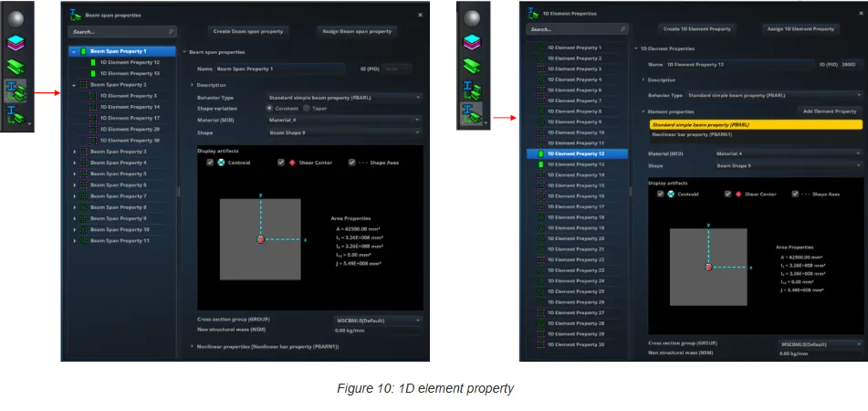
Task: Select the Taper shape variation radio button
Action: 307,108
